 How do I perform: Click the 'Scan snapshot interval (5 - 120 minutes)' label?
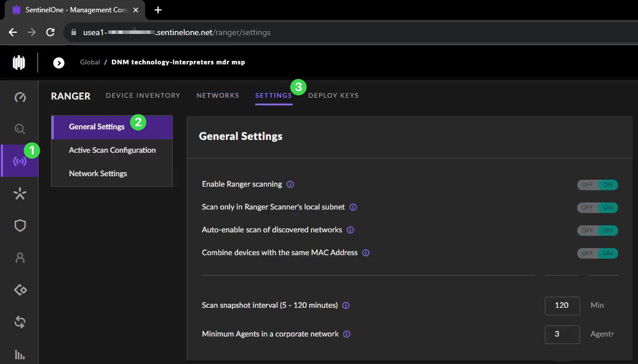tap(270, 305)
